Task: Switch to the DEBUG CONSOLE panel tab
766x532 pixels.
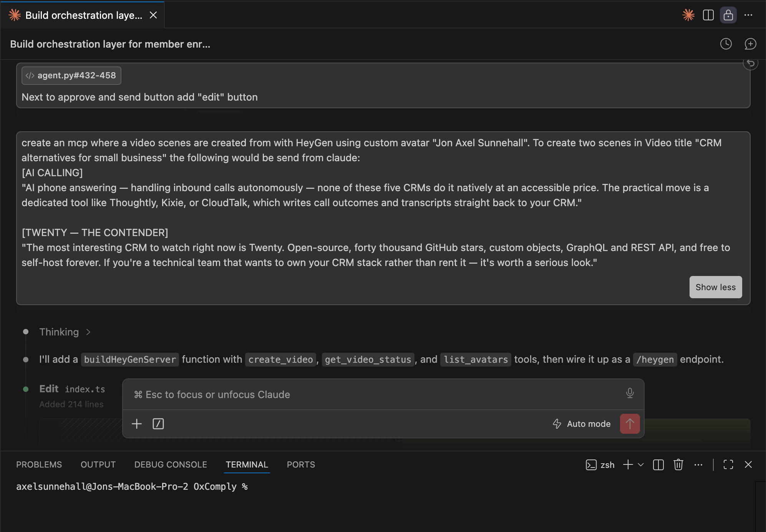Action: point(171,464)
